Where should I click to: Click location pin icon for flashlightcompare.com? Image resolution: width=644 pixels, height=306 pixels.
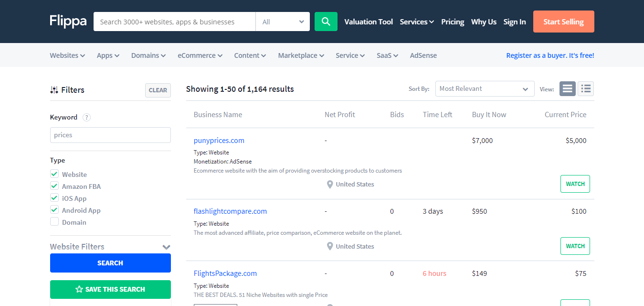pos(329,246)
